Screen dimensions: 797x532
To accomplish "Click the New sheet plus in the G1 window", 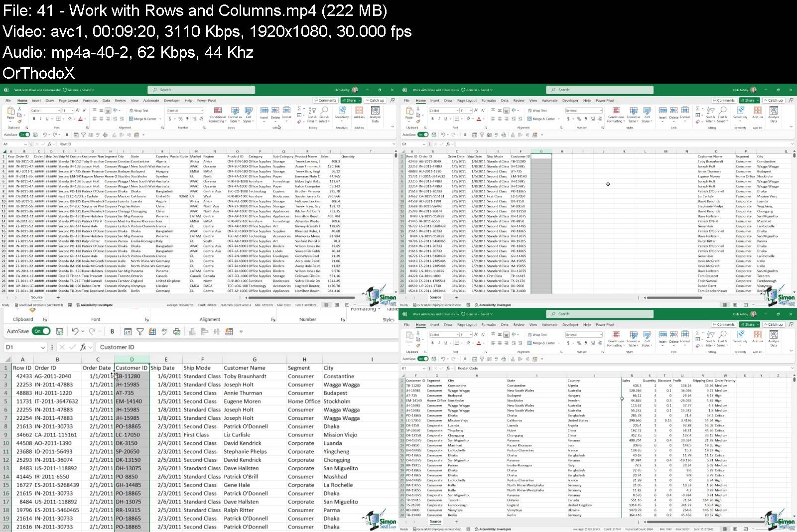I will [456, 297].
